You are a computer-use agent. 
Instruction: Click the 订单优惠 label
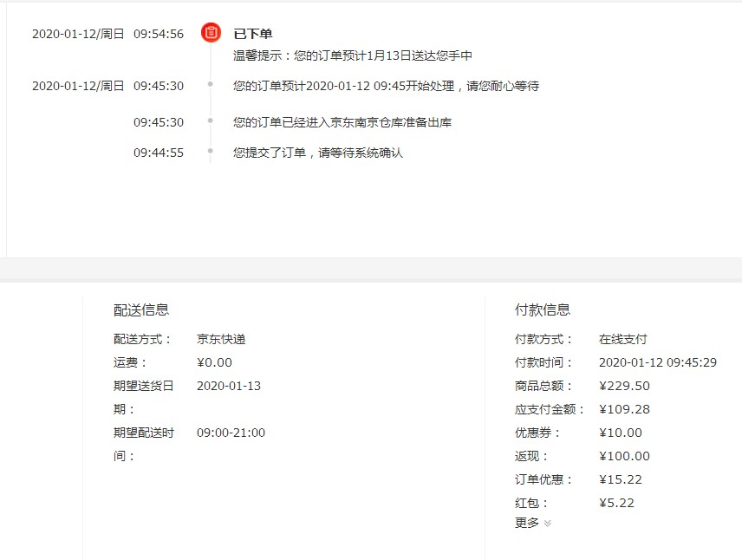[x=543, y=479]
